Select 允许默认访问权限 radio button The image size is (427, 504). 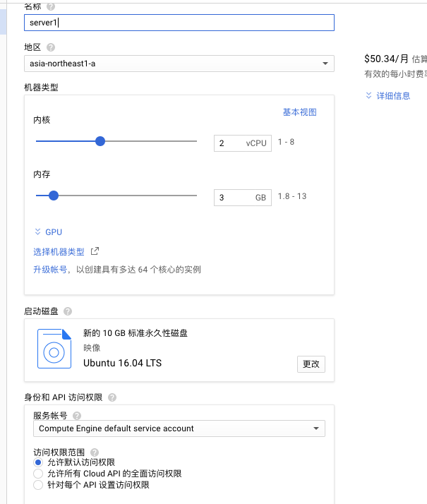tap(38, 462)
